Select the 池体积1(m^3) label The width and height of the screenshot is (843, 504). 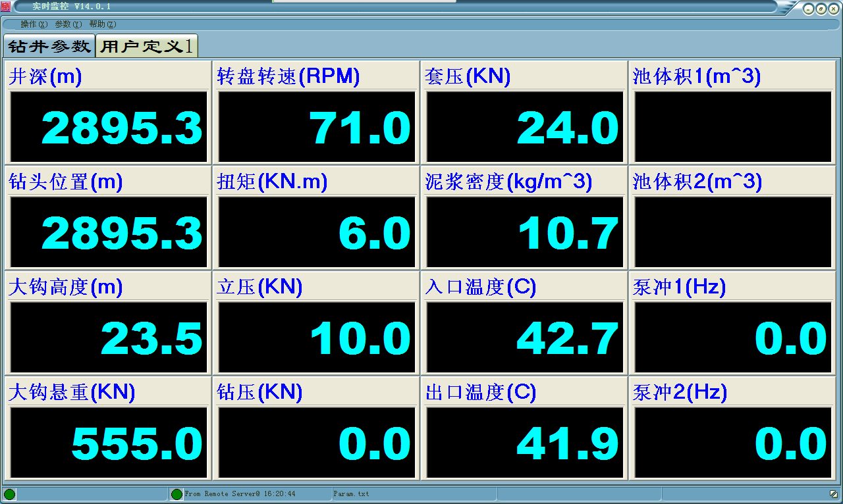(x=697, y=77)
